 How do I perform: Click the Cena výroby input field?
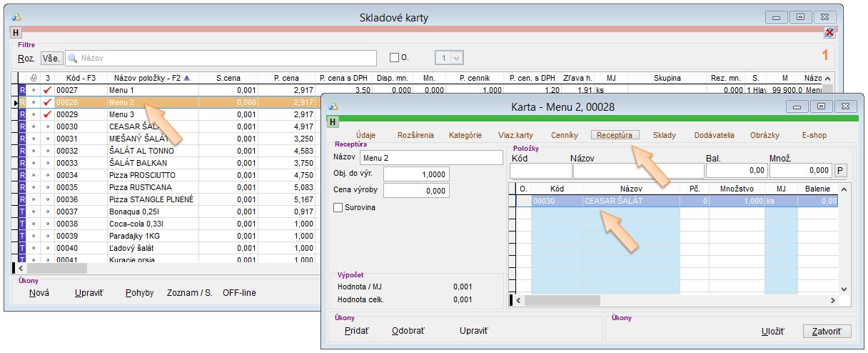pyautogui.click(x=415, y=191)
